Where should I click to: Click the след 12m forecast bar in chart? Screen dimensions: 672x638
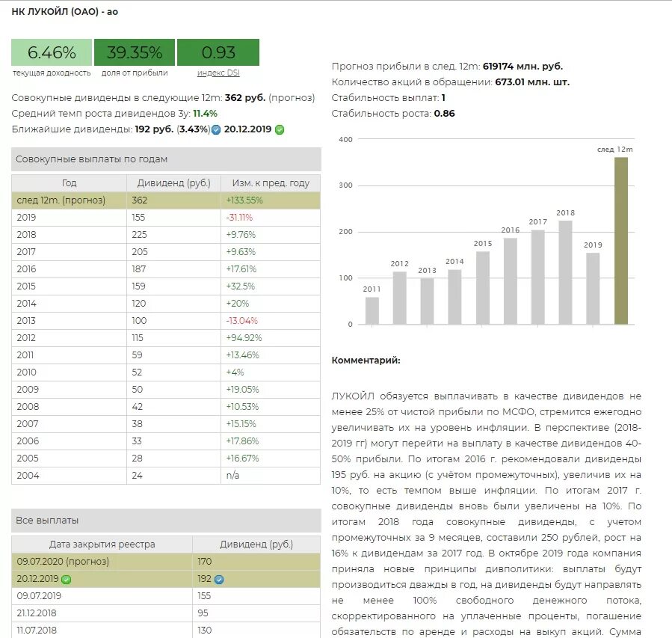click(621, 241)
